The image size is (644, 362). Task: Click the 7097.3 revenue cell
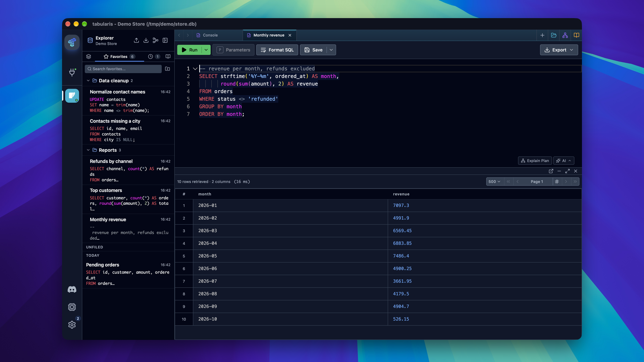(484, 205)
